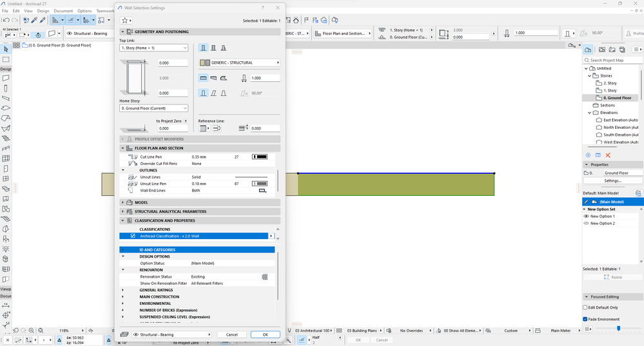Screen dimensions: 644x346
Task: Open the Structural - Bearing layer dropdown in dialog
Action: [x=171, y=334]
